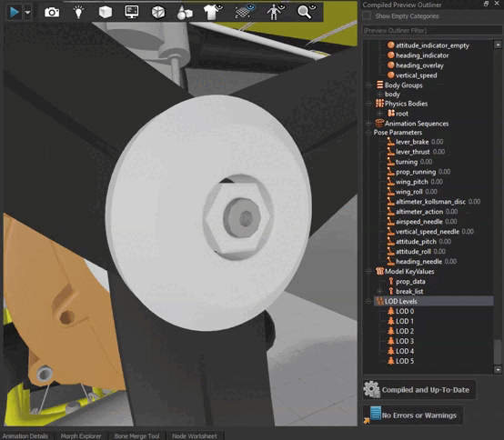Select lever_thrust pose parameter
The height and width of the screenshot is (440, 504).
[x=420, y=152]
